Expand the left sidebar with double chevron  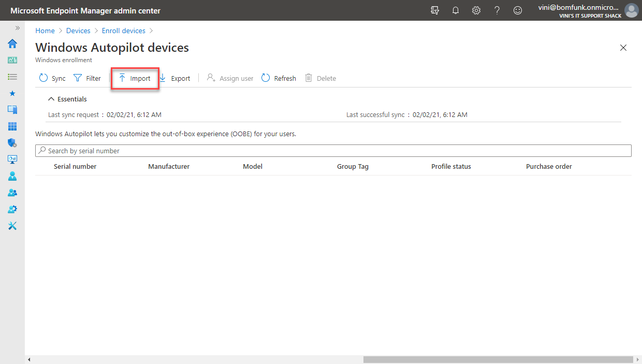pos(18,28)
